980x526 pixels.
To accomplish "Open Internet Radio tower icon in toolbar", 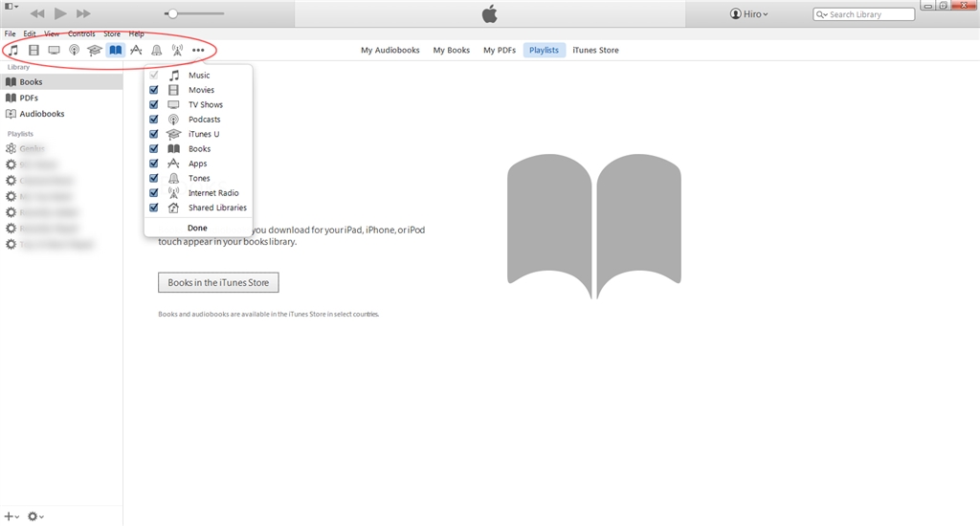I will pyautogui.click(x=177, y=50).
